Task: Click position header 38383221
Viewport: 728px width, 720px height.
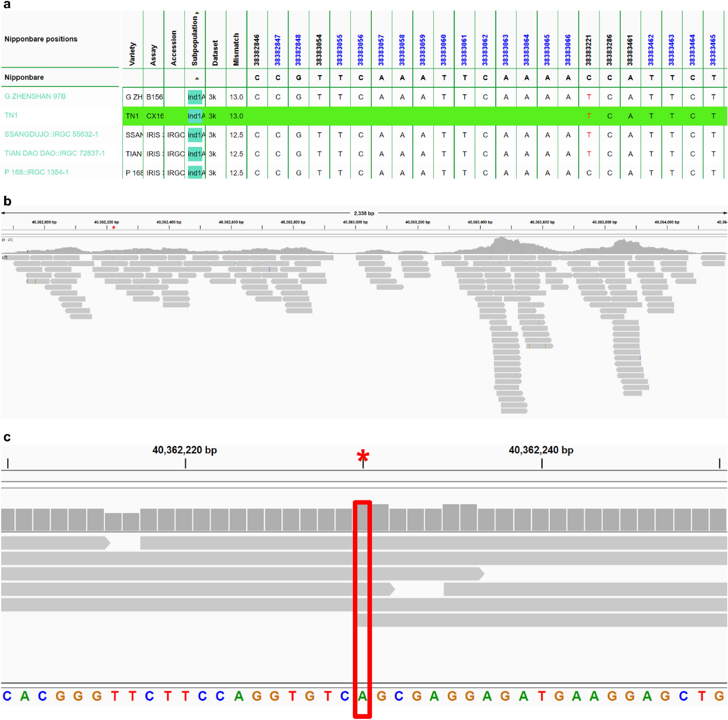Action: (x=589, y=50)
